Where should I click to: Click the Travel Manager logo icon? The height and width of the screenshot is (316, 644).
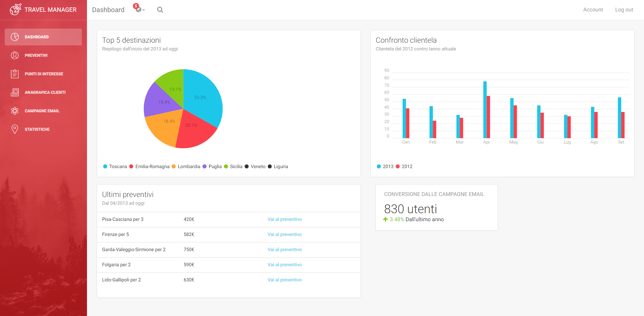pyautogui.click(x=15, y=10)
